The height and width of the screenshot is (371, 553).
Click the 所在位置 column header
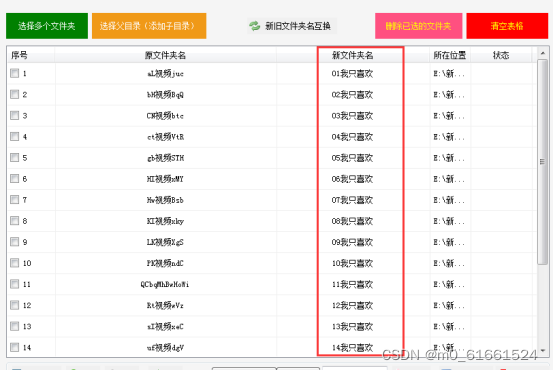coord(450,55)
